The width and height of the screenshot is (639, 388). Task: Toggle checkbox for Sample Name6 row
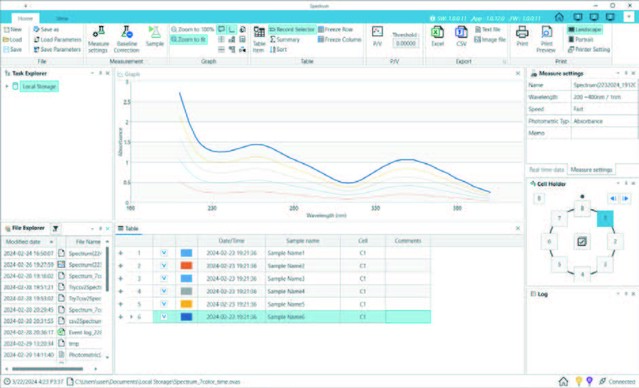(164, 317)
